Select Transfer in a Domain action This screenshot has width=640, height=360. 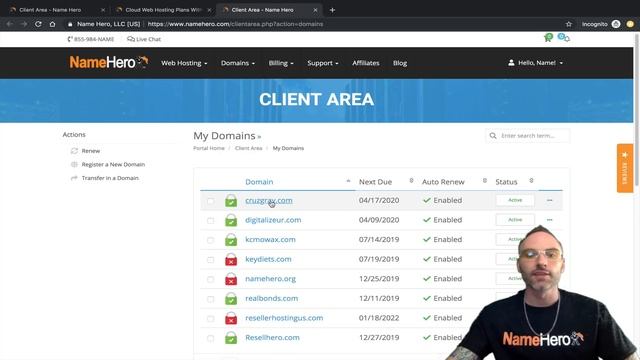click(x=110, y=178)
